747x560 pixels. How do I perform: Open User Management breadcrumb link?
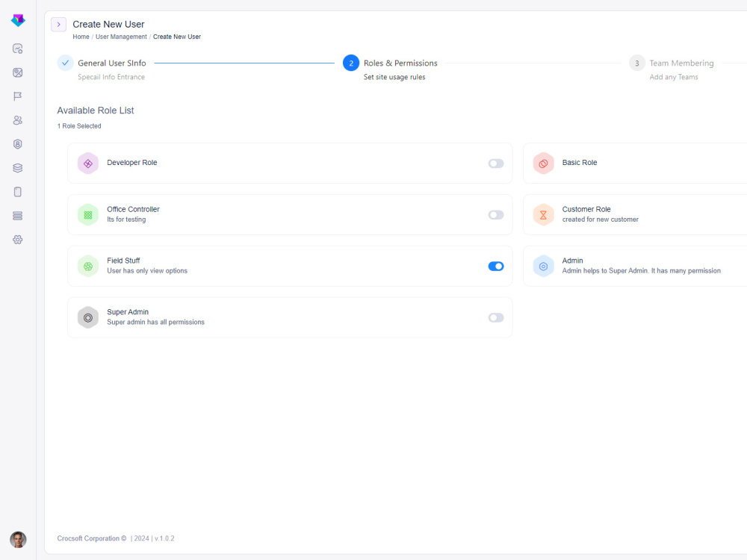coord(121,37)
